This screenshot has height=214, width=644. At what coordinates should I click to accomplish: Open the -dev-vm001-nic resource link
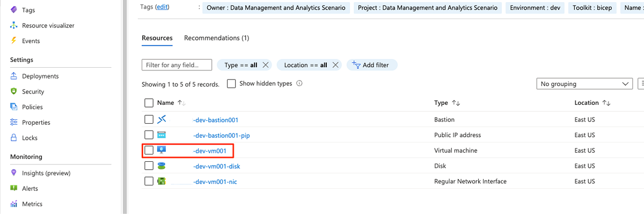(x=215, y=181)
